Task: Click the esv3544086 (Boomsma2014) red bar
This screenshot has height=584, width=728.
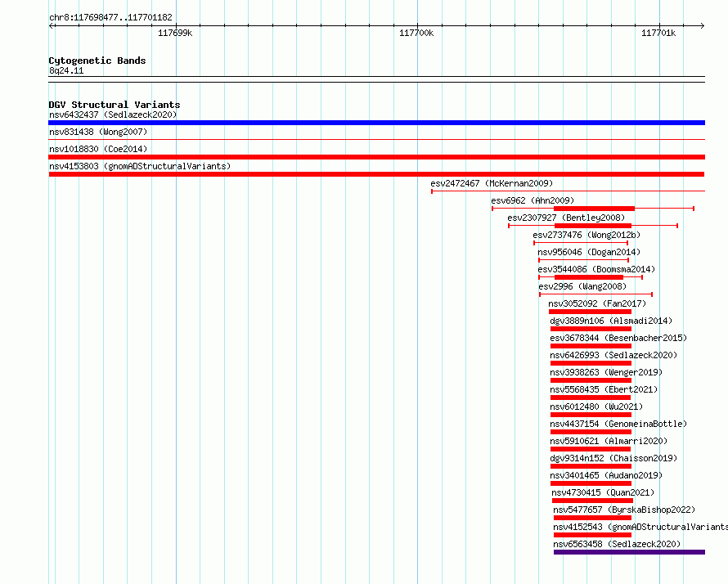Action: pyautogui.click(x=589, y=277)
